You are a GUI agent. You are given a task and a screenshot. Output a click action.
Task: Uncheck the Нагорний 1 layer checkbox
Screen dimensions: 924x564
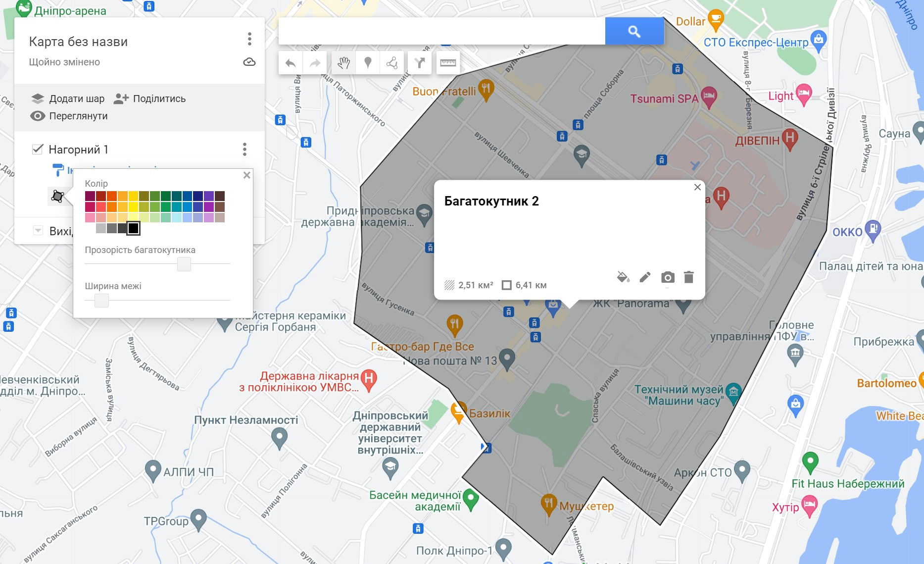pyautogui.click(x=37, y=149)
